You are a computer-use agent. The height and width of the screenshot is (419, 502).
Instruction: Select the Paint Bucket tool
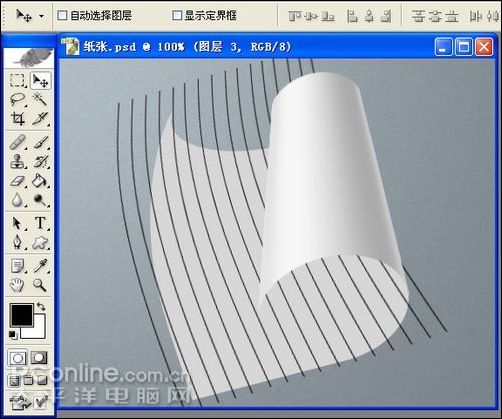[x=40, y=181]
